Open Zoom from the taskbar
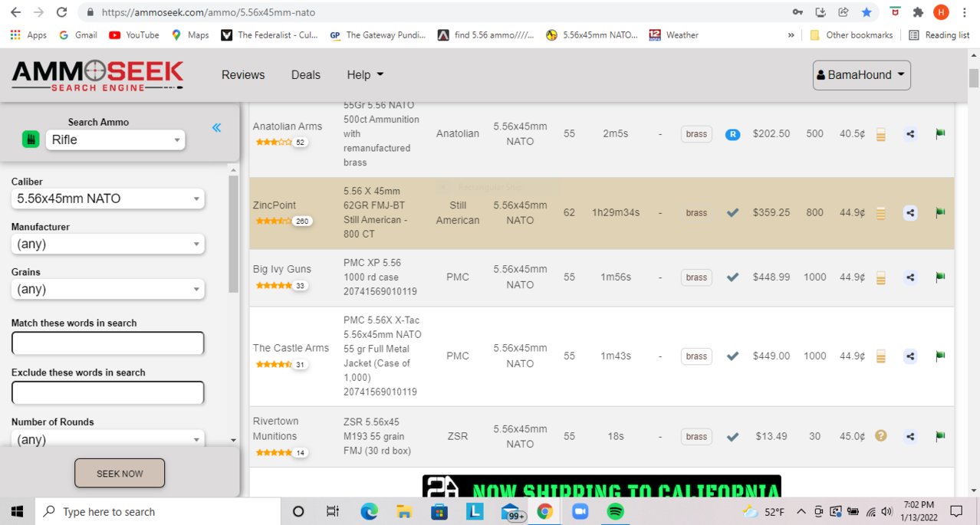The height and width of the screenshot is (525, 980). [x=580, y=511]
